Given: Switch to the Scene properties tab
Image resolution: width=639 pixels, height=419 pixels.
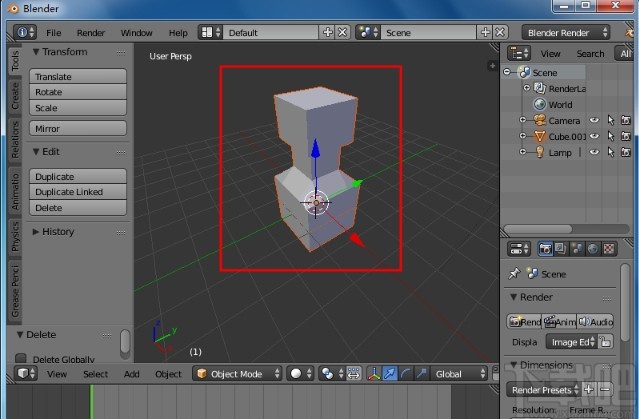Looking at the screenshot, I should click(577, 249).
